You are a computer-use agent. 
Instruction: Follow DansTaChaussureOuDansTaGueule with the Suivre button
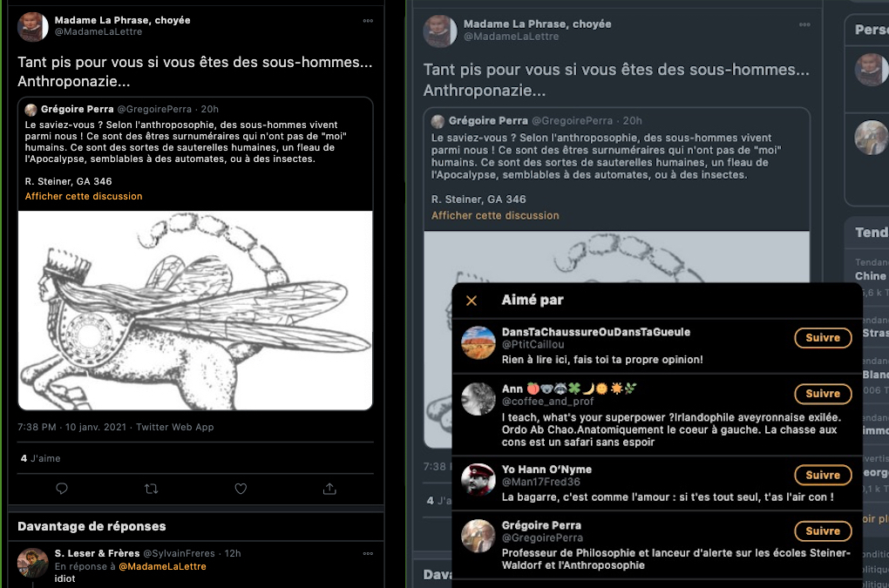click(822, 338)
